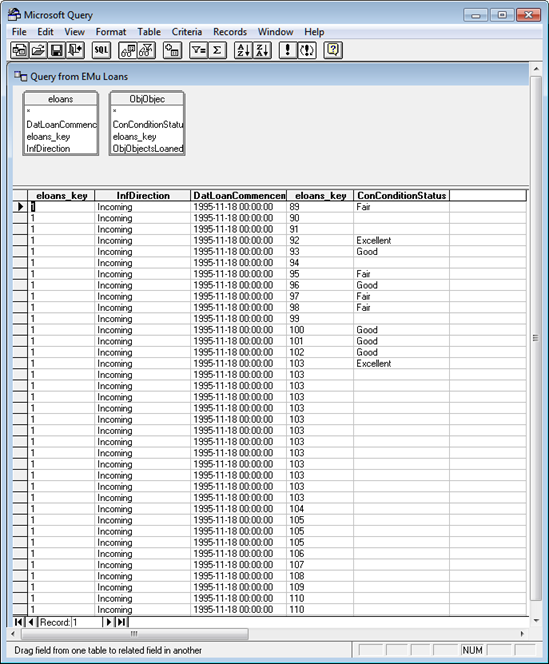Click the Open Query folder icon
This screenshot has width=549, height=664.
(38, 50)
